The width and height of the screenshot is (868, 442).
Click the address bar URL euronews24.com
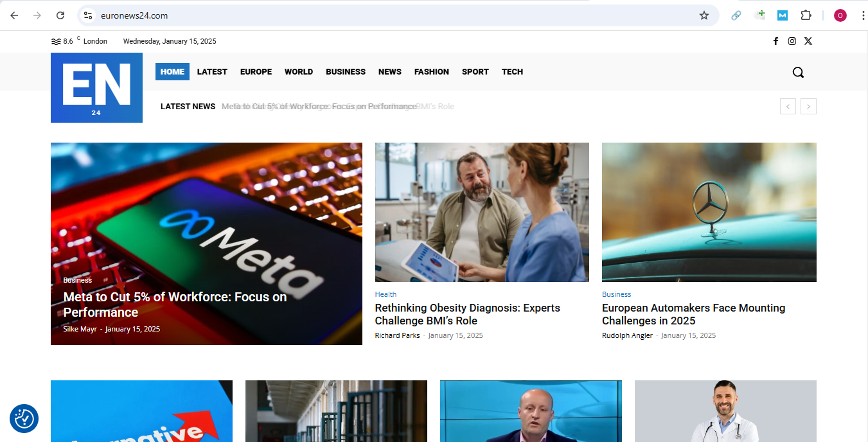tap(134, 15)
